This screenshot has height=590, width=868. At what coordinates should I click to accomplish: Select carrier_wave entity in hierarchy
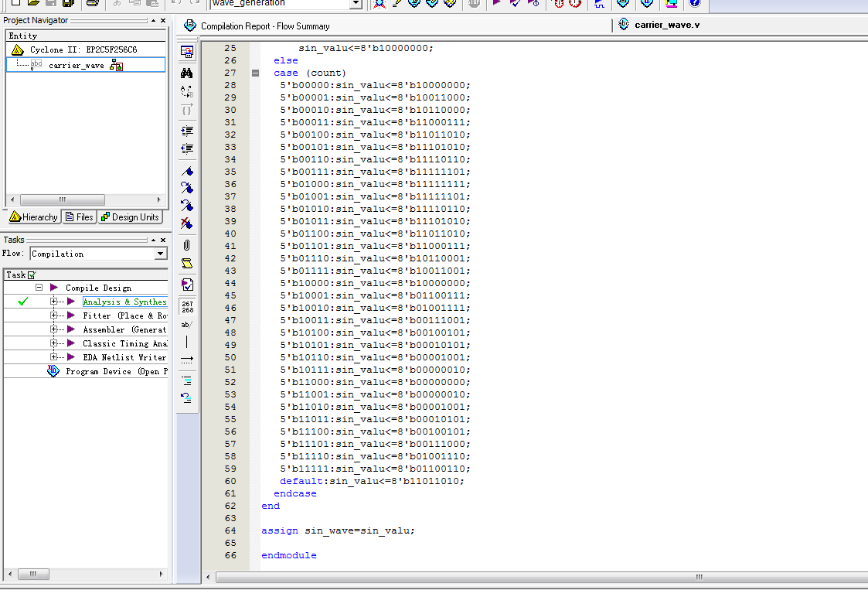tap(76, 65)
